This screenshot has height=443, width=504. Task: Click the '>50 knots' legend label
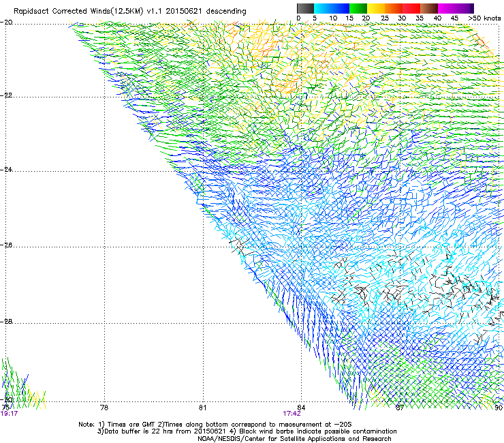[x=484, y=18]
